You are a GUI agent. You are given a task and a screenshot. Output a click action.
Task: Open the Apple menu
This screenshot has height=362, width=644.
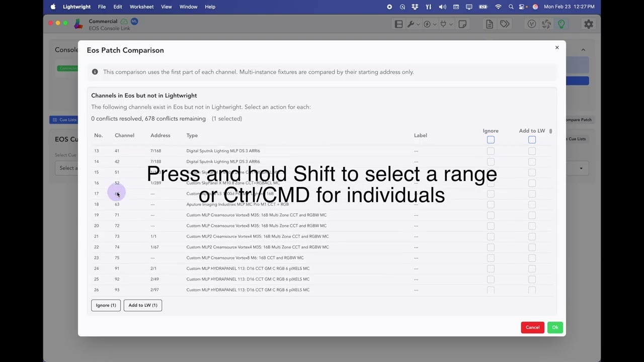pyautogui.click(x=53, y=7)
